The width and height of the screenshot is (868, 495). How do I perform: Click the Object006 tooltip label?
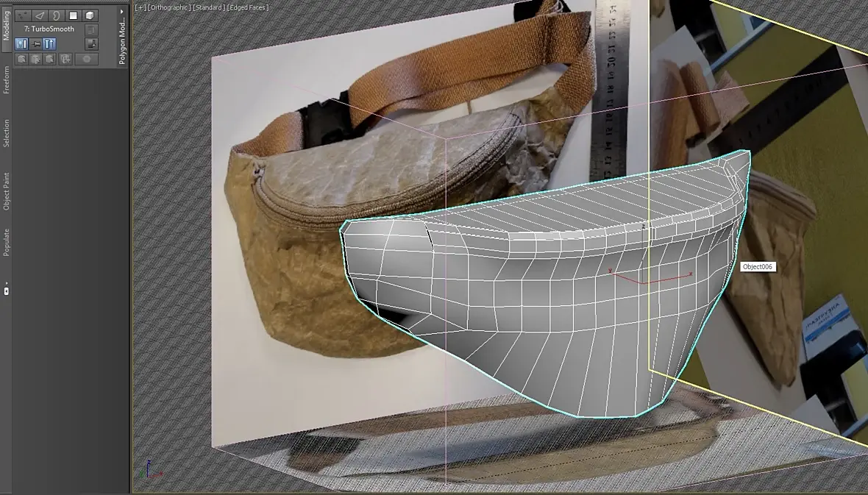[x=757, y=267]
